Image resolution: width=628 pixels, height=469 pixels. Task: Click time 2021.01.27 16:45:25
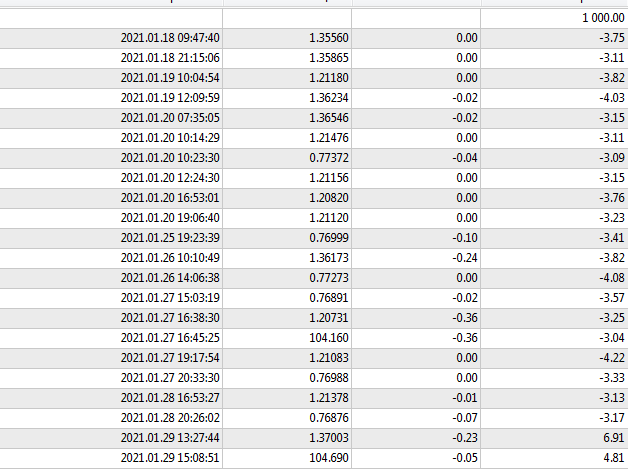[x=170, y=338]
